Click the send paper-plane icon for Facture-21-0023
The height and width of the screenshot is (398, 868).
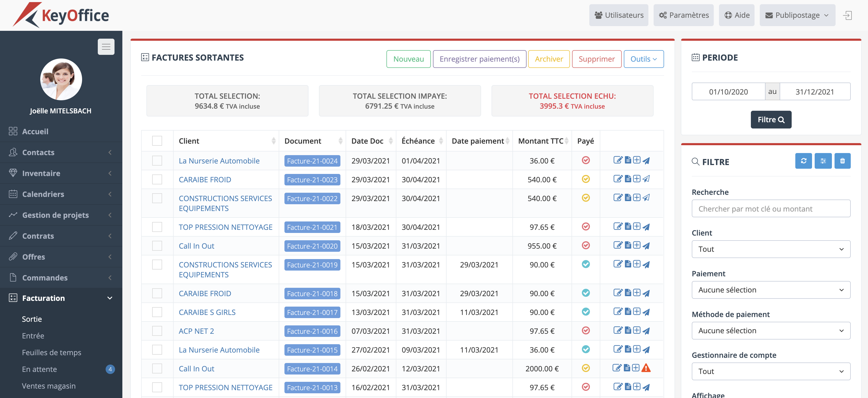point(646,179)
